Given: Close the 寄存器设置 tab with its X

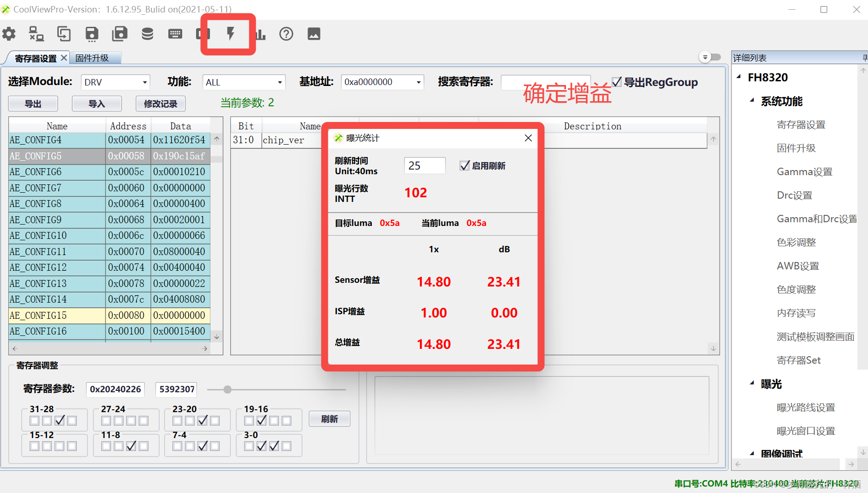Looking at the screenshot, I should click(64, 58).
